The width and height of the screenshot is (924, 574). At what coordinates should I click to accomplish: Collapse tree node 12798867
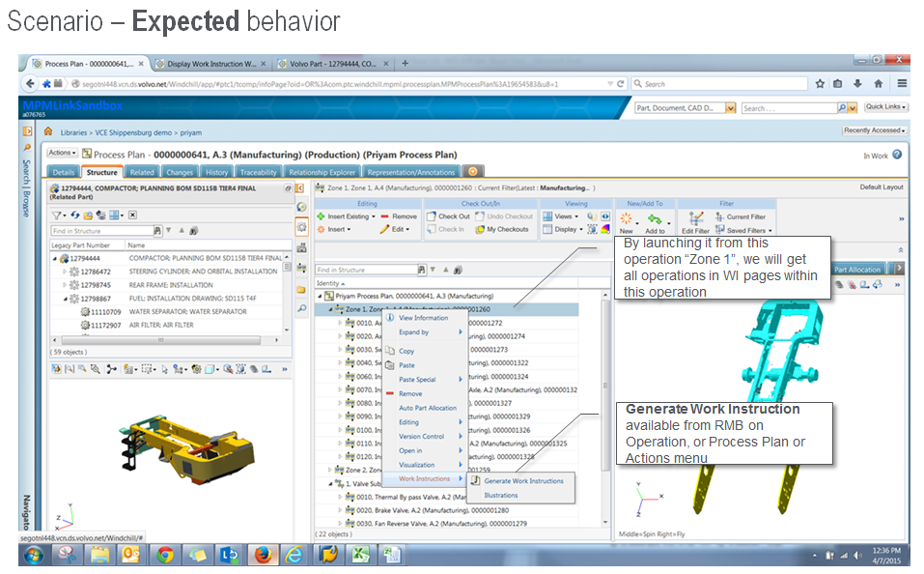[x=65, y=299]
